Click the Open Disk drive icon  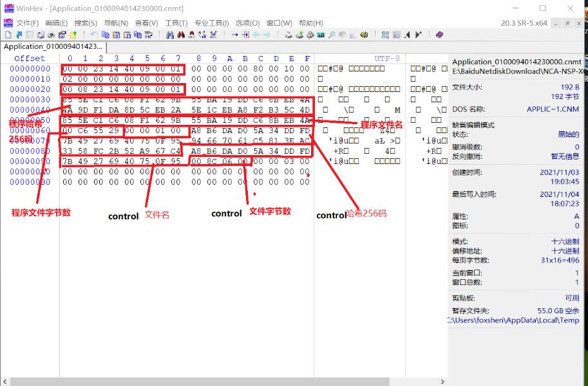tap(289, 35)
